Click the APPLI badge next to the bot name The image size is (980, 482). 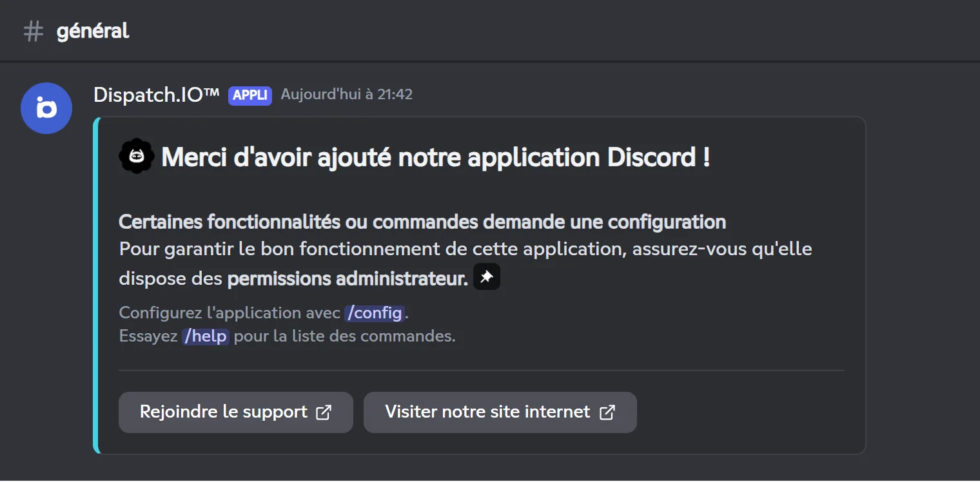coord(250,95)
